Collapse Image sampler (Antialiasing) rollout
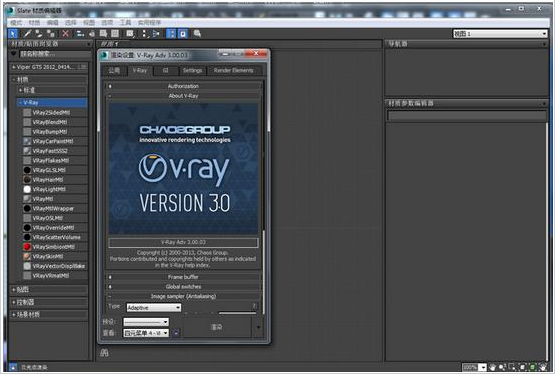Image resolution: width=555 pixels, height=375 pixels. coord(183,296)
